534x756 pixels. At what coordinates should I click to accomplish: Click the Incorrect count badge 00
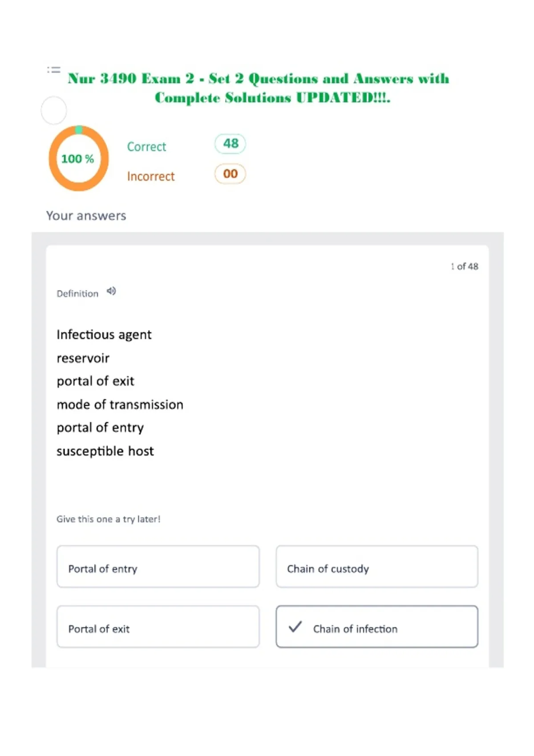pos(230,174)
